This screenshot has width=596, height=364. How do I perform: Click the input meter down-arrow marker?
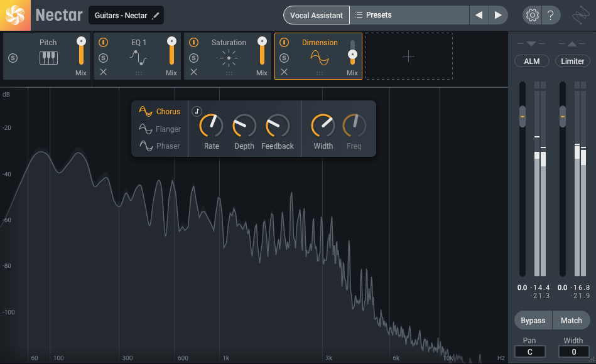click(531, 44)
